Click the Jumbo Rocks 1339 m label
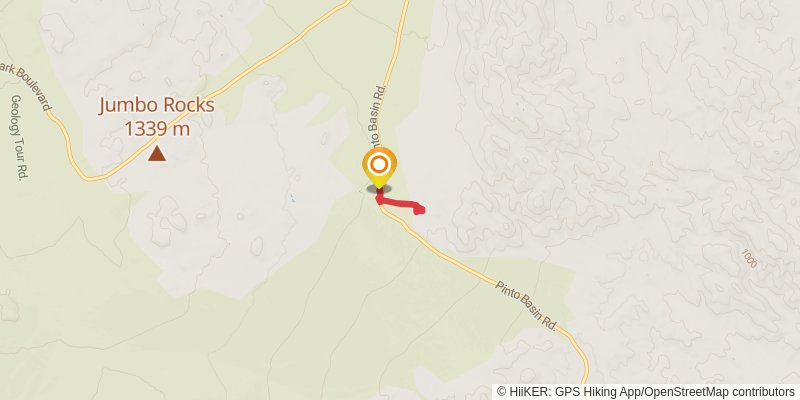The image size is (800, 400). (x=157, y=117)
